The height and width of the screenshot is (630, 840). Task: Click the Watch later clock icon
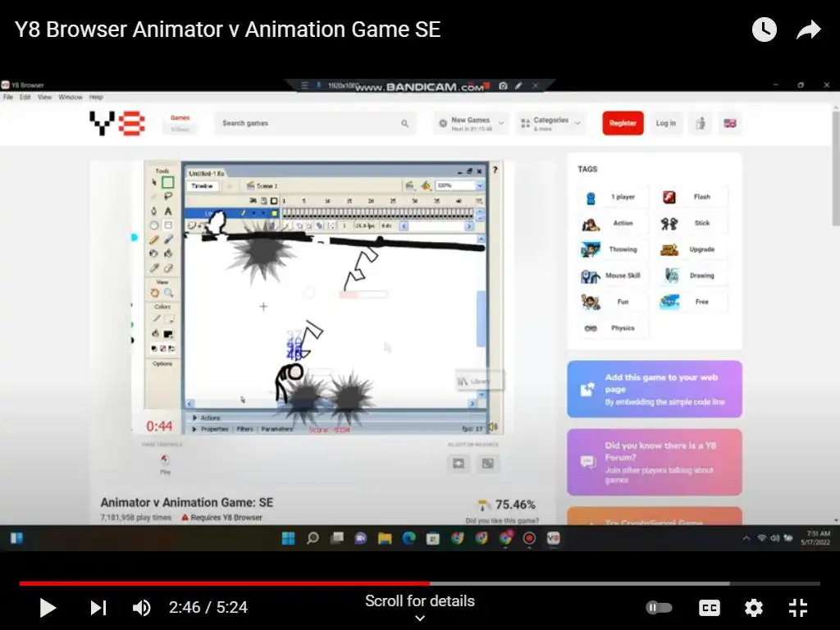pos(764,30)
